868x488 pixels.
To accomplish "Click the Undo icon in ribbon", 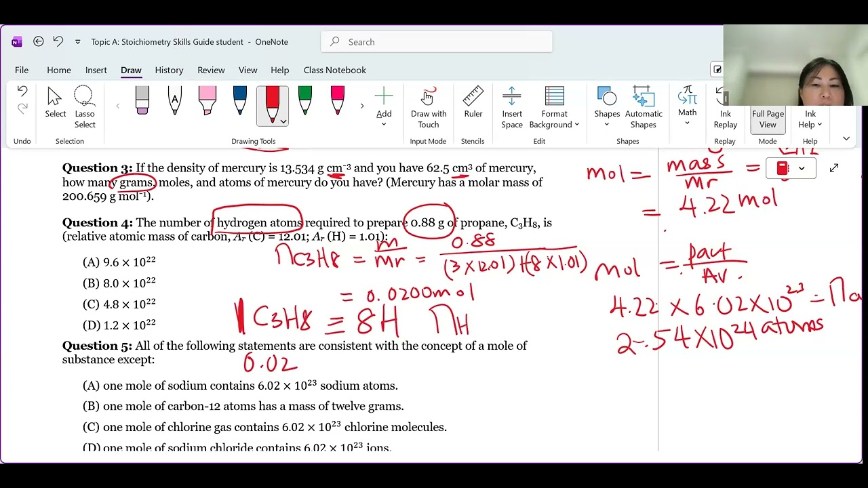I will pyautogui.click(x=22, y=91).
